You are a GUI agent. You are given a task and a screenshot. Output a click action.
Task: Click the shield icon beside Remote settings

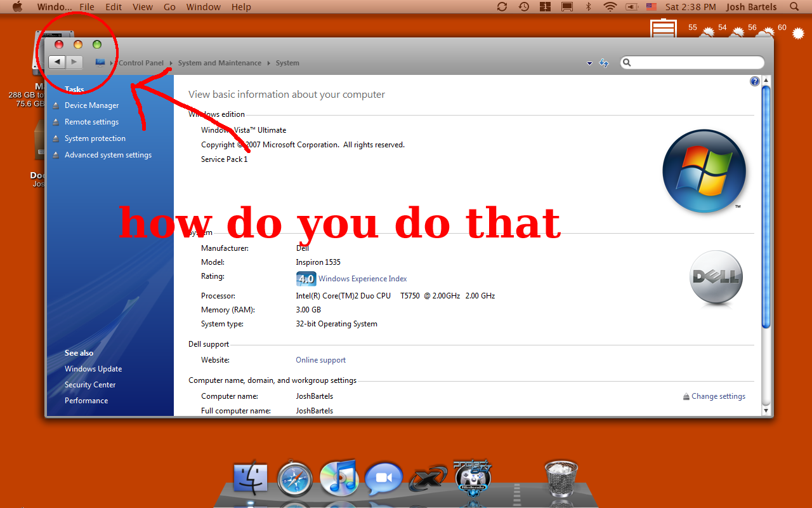coord(56,122)
